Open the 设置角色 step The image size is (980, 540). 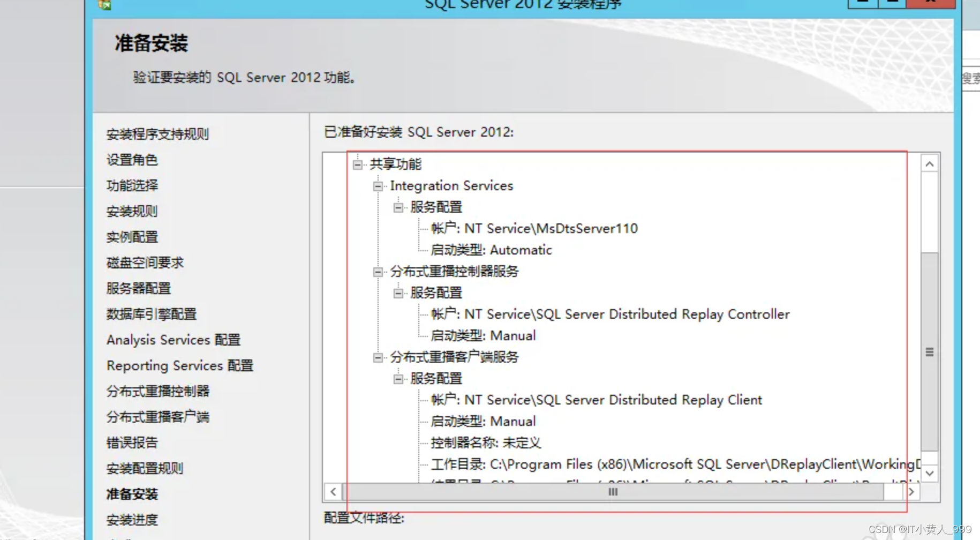click(x=133, y=160)
